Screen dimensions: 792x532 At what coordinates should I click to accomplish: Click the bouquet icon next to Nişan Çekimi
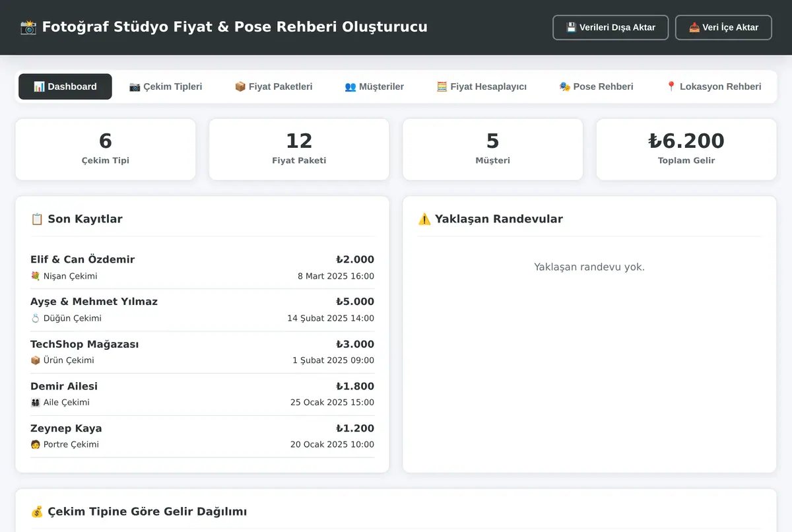[x=36, y=276]
